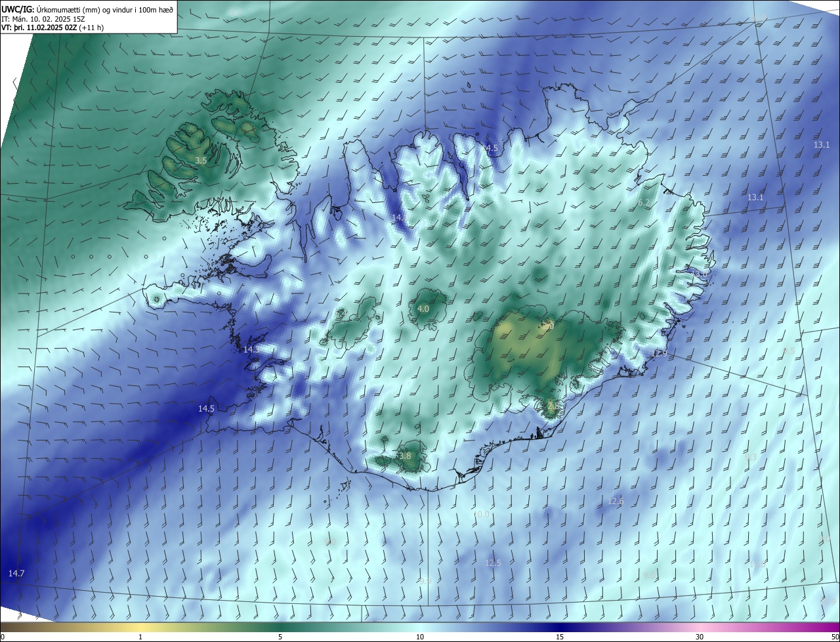This screenshot has height=642, width=840.
Task: Click the 1 tick label on the colour scale
Action: pos(140,637)
